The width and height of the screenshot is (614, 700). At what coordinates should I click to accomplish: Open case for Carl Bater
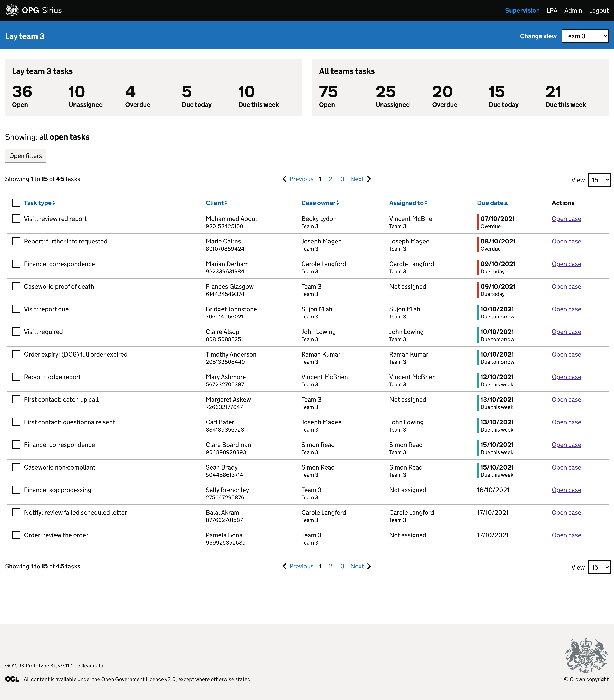(x=566, y=422)
